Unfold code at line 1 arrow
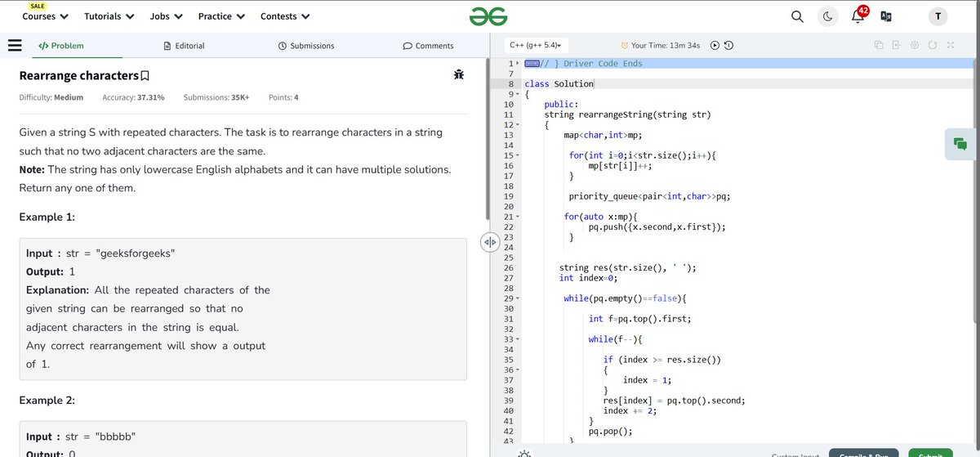This screenshot has width=980, height=457. click(517, 64)
